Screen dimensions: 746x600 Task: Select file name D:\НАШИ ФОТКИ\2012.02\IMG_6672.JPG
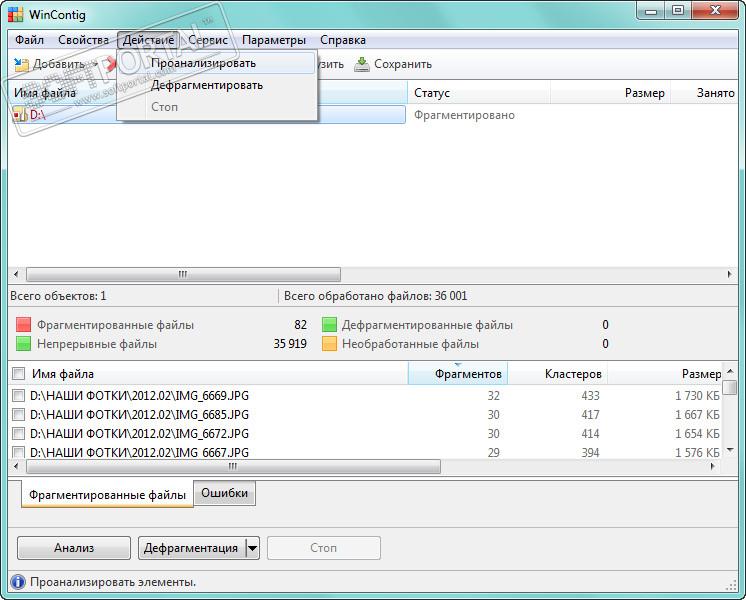point(139,433)
